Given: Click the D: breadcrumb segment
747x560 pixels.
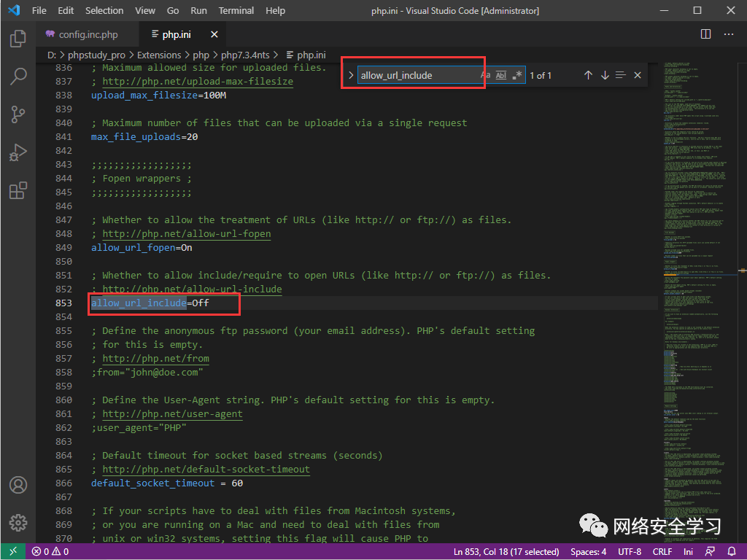Looking at the screenshot, I should pos(52,55).
